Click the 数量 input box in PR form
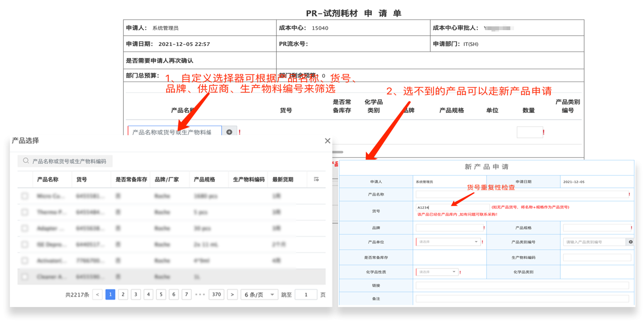This screenshot has height=324, width=644. point(530,132)
